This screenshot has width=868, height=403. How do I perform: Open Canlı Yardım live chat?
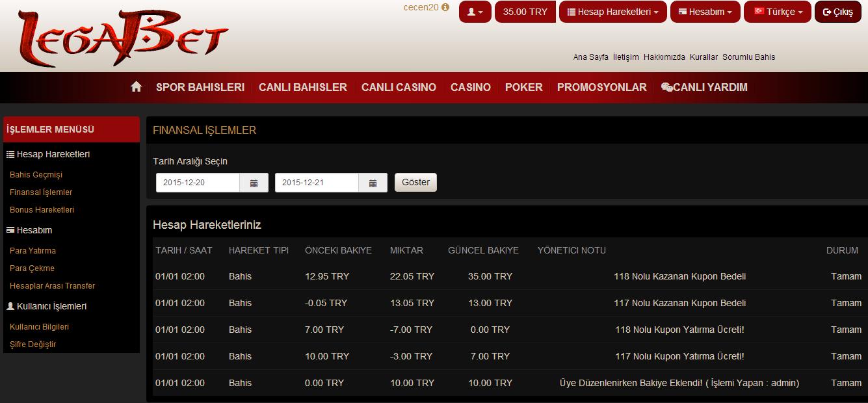click(704, 87)
